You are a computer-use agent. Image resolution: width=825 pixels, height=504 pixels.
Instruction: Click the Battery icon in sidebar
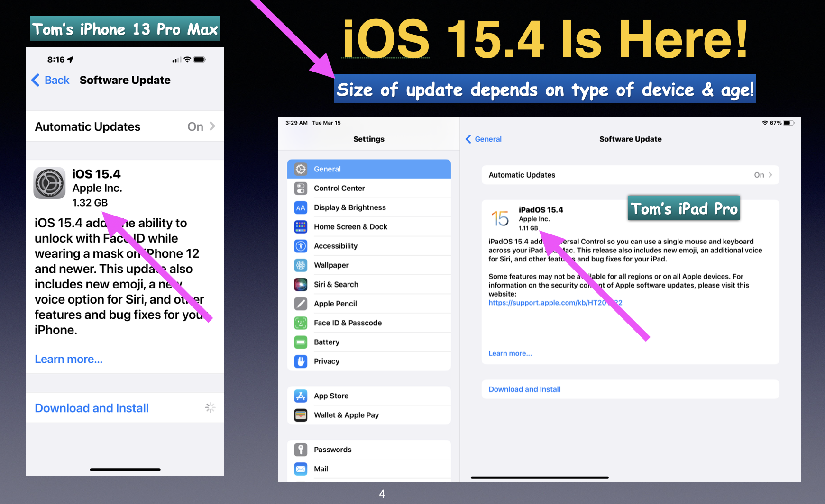coord(301,342)
